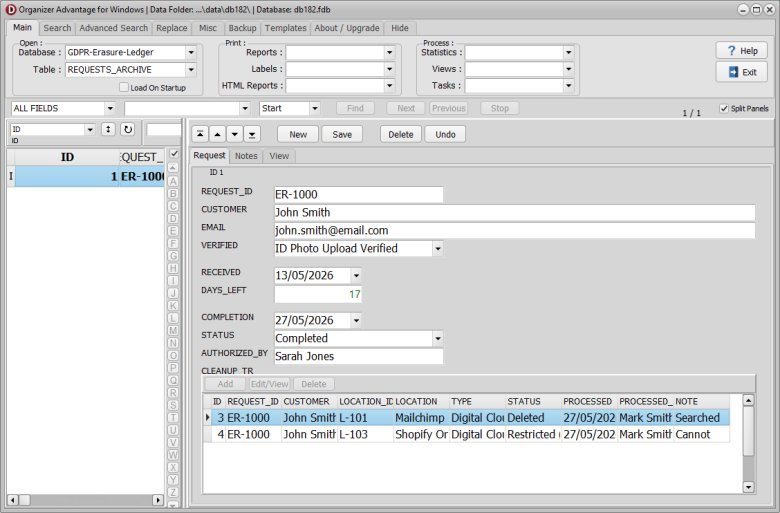
Task: Click the AUTHORIZED_BY field Sarah Jones
Action: [x=358, y=356]
